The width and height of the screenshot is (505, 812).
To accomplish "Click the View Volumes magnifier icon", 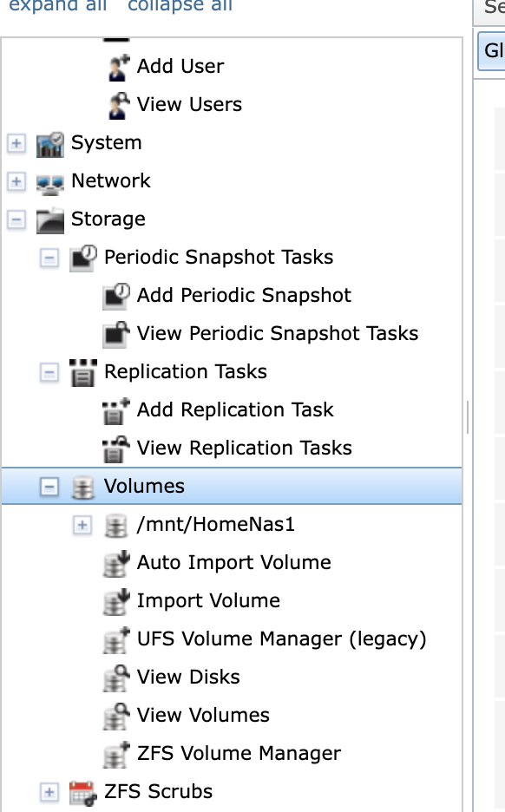I will pyautogui.click(x=116, y=717).
